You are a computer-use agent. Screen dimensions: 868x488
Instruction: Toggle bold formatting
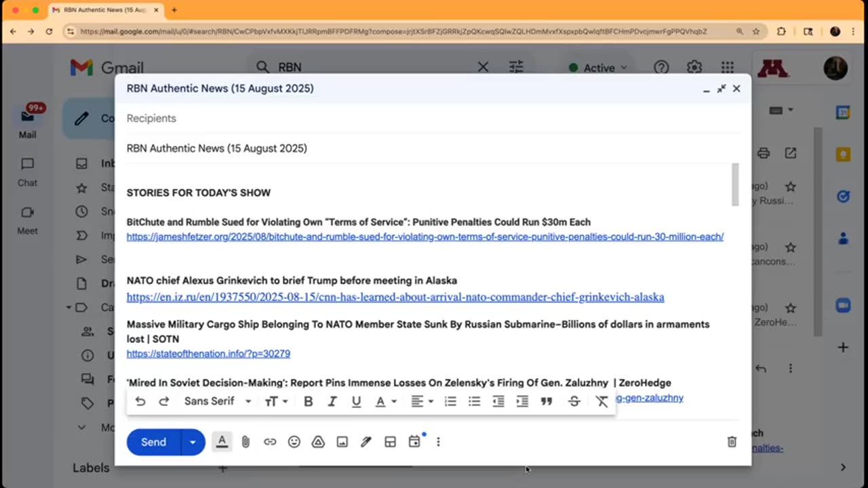point(308,401)
